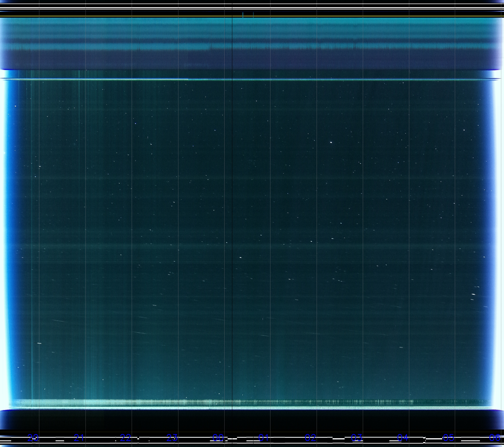
Task: Click the bright star trail at the lower left
Action: click(39, 343)
